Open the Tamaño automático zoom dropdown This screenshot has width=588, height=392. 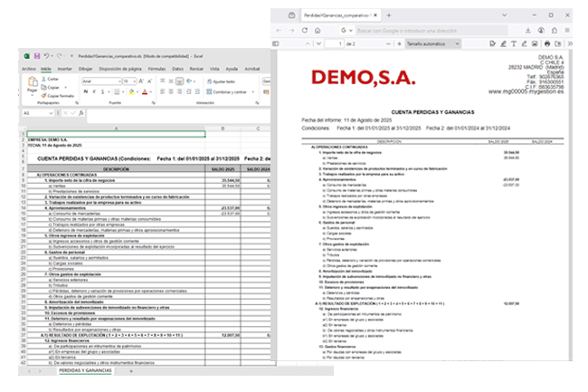433,43
